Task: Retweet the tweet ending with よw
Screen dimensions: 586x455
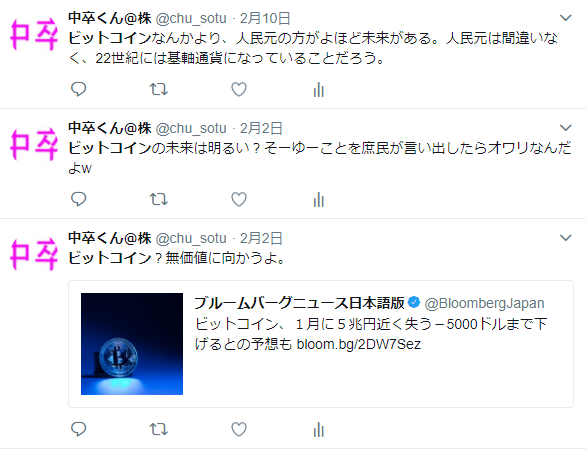Action: pyautogui.click(x=159, y=199)
